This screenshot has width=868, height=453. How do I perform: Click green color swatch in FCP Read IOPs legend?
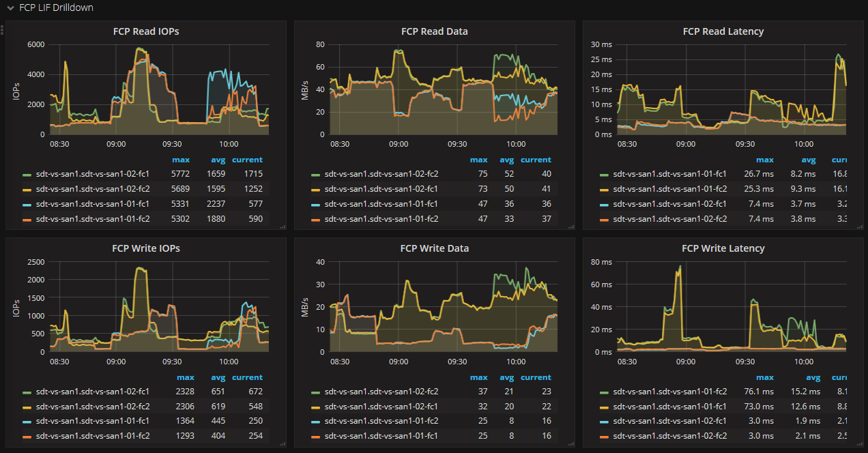[x=27, y=175]
